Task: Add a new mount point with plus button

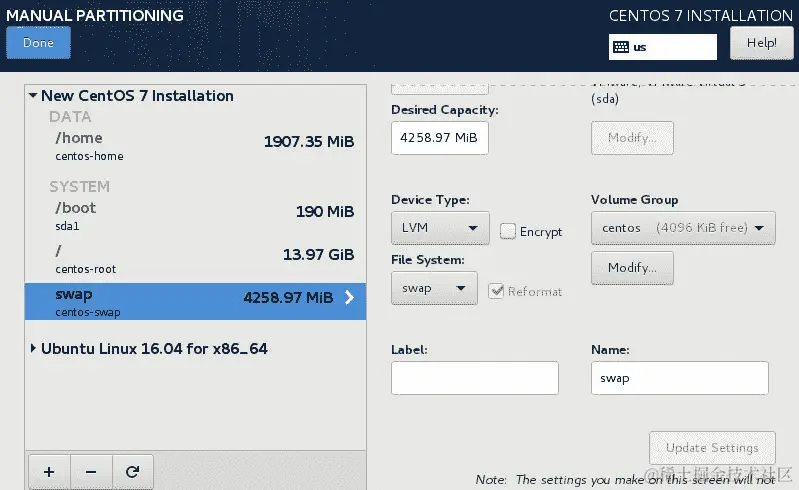Action: click(49, 472)
